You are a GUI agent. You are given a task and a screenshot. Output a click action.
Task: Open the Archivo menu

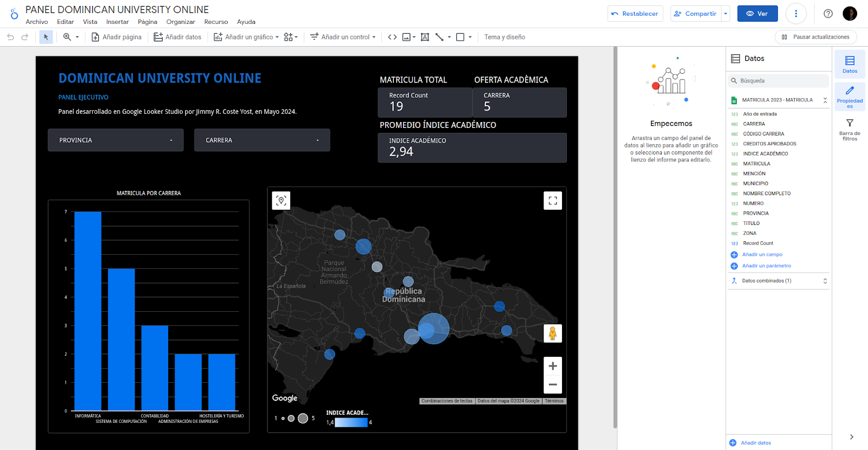(37, 22)
